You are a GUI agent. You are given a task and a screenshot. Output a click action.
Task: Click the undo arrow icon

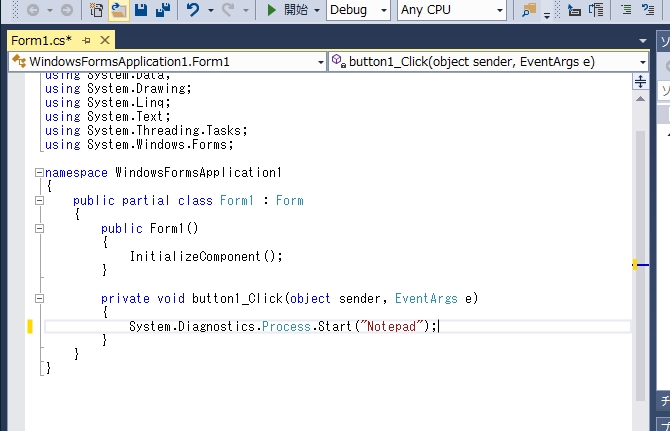193,10
